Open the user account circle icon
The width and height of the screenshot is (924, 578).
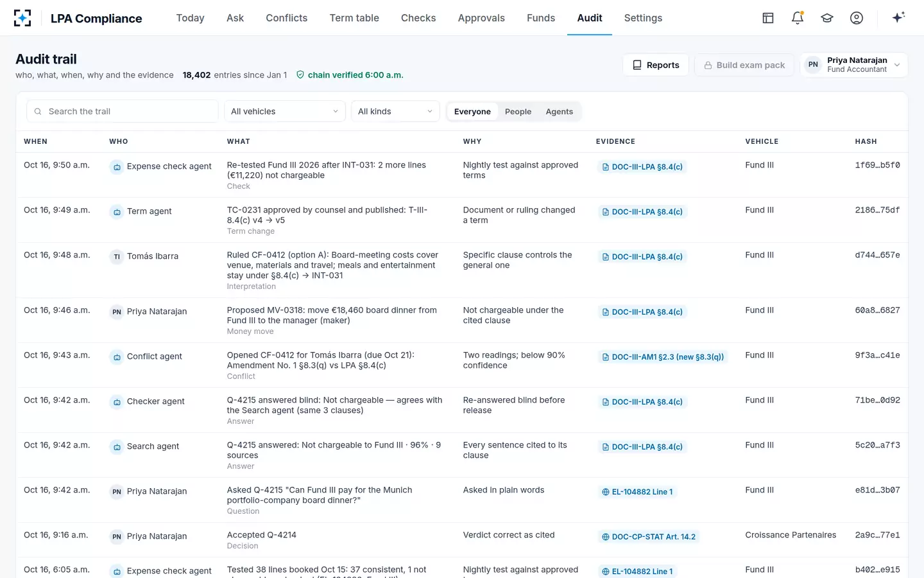(x=857, y=18)
